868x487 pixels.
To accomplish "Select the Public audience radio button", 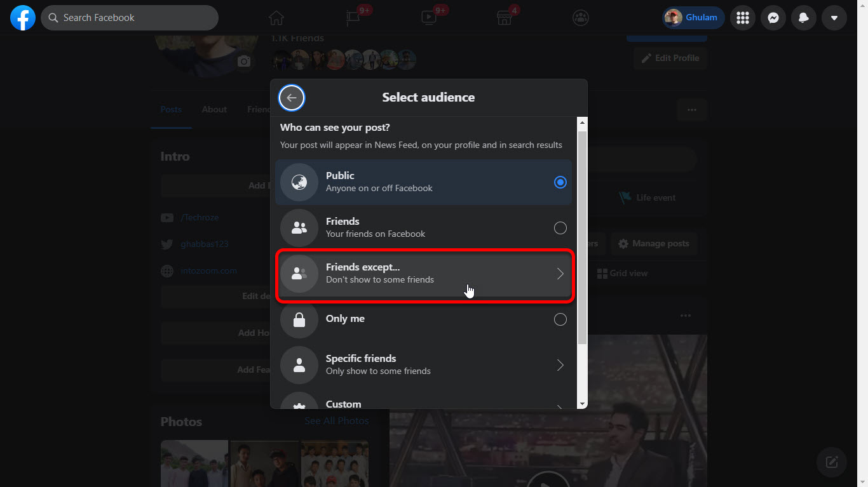I will coord(560,182).
